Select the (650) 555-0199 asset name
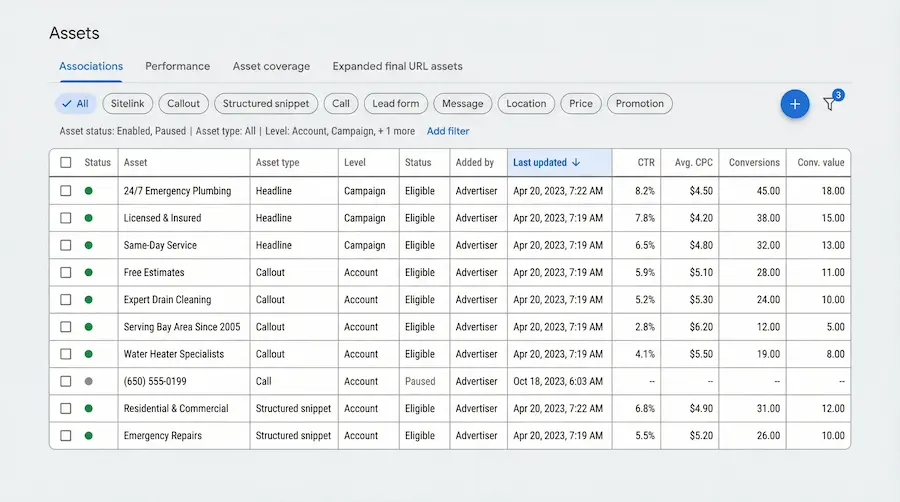Screen dimensions: 900x502 tap(155, 381)
